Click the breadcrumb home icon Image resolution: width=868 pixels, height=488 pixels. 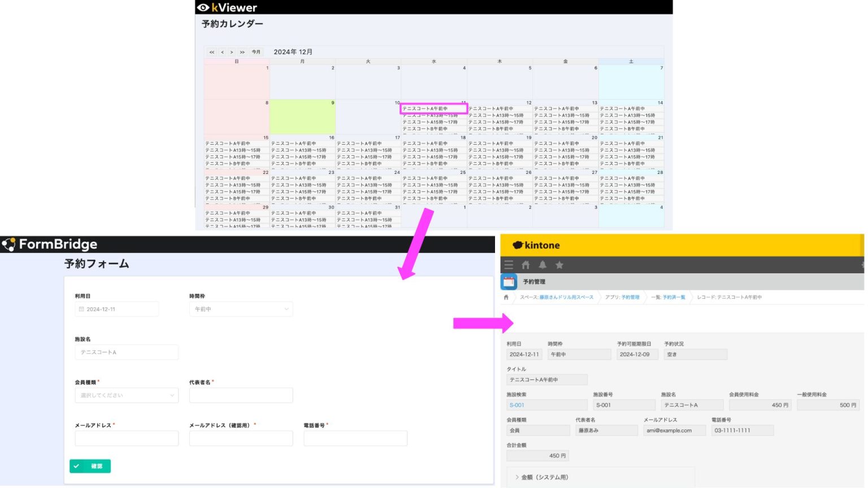(x=506, y=297)
